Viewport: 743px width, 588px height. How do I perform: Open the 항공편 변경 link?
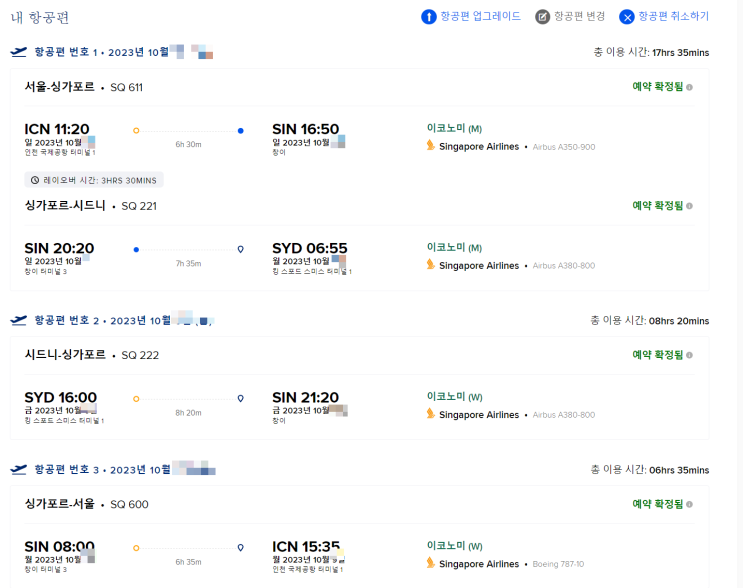pyautogui.click(x=579, y=17)
